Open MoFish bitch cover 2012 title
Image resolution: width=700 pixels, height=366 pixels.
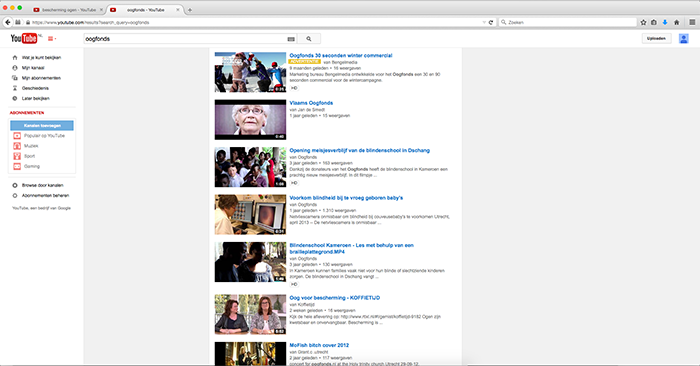click(319, 345)
